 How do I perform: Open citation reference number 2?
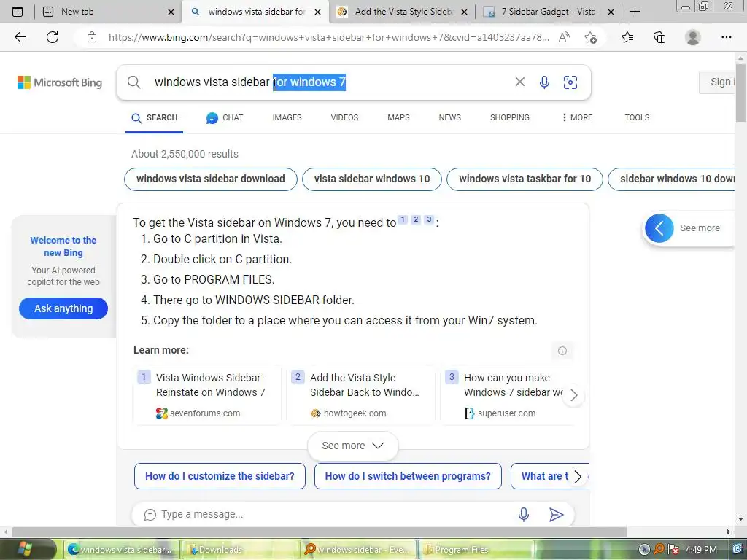point(416,219)
